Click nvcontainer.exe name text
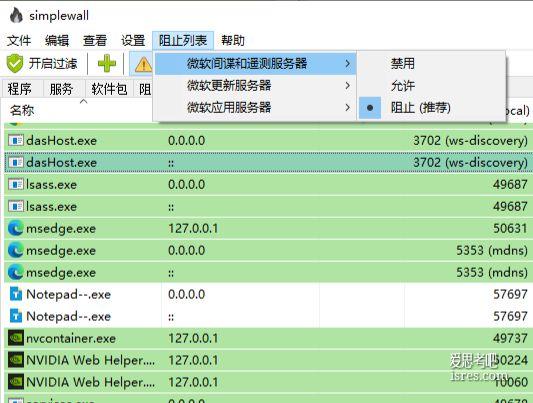The image size is (533, 403). (x=71, y=338)
